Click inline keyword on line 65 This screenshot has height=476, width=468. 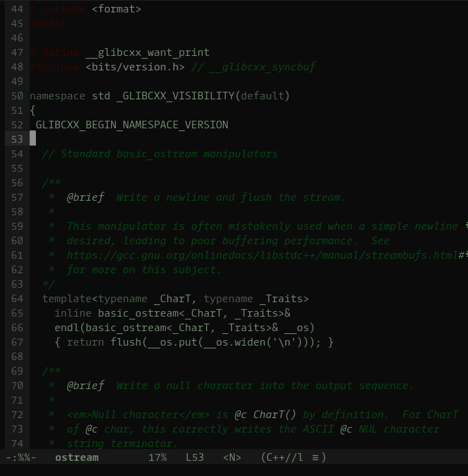(73, 313)
